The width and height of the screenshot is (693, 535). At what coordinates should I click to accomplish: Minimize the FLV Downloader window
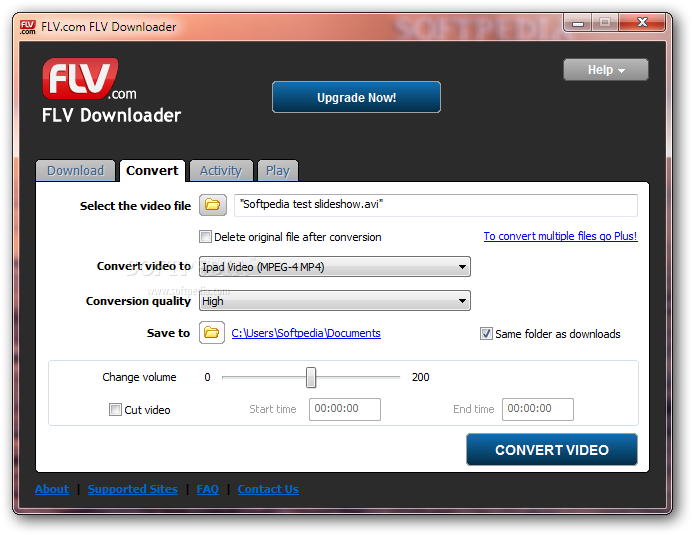[x=578, y=23]
